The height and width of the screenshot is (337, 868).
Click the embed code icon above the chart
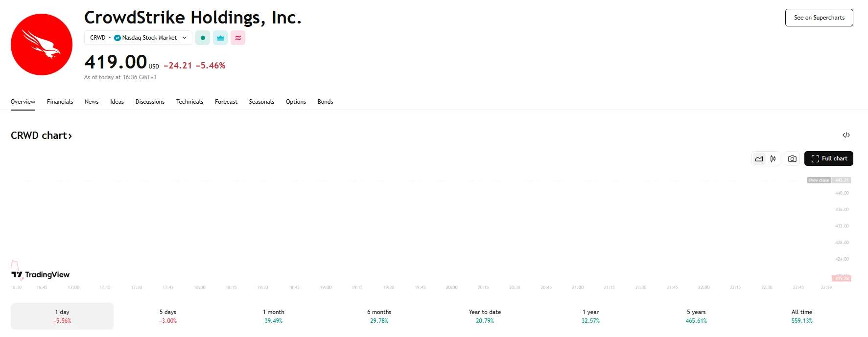pos(846,135)
